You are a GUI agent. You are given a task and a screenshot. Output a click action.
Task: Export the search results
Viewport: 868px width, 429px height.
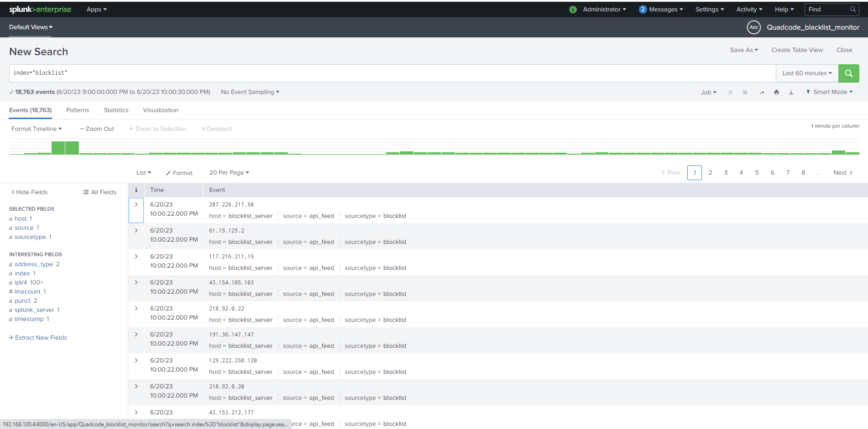(791, 92)
